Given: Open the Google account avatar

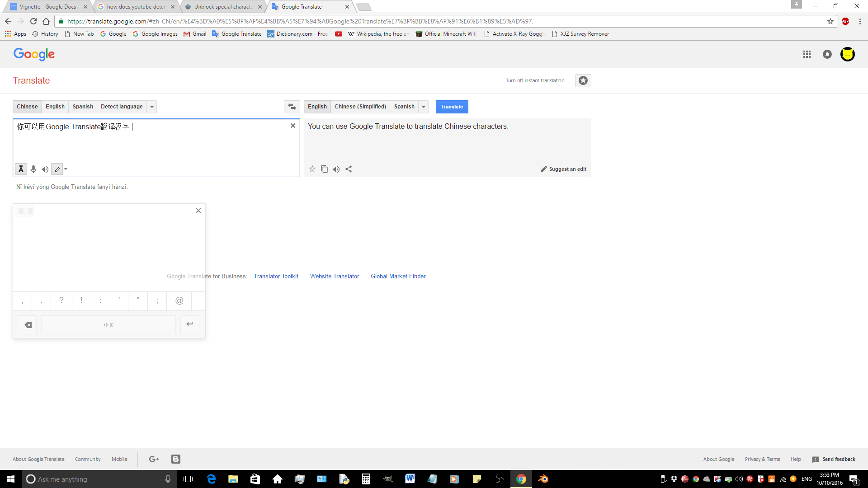Looking at the screenshot, I should click(x=848, y=54).
